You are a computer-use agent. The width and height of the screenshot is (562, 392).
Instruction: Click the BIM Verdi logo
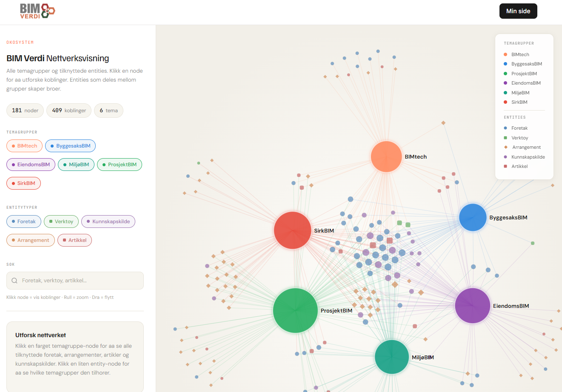point(37,11)
